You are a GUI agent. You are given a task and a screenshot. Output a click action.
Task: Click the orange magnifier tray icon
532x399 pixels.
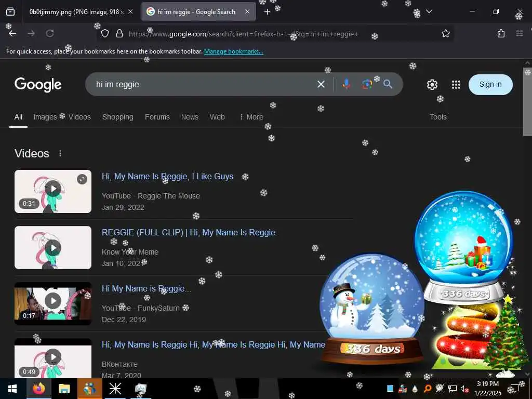tap(427, 389)
